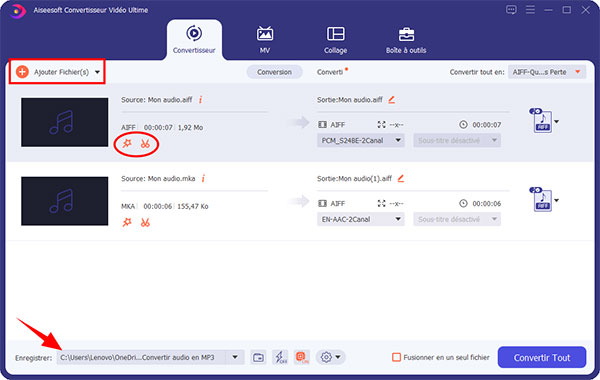600x380 pixels.
Task: Select the Conversion sub-tab
Action: (274, 72)
